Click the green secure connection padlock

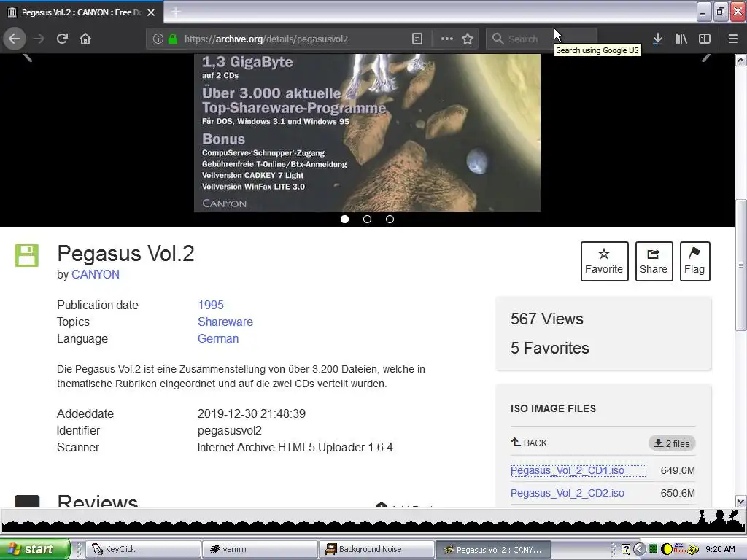tap(173, 39)
